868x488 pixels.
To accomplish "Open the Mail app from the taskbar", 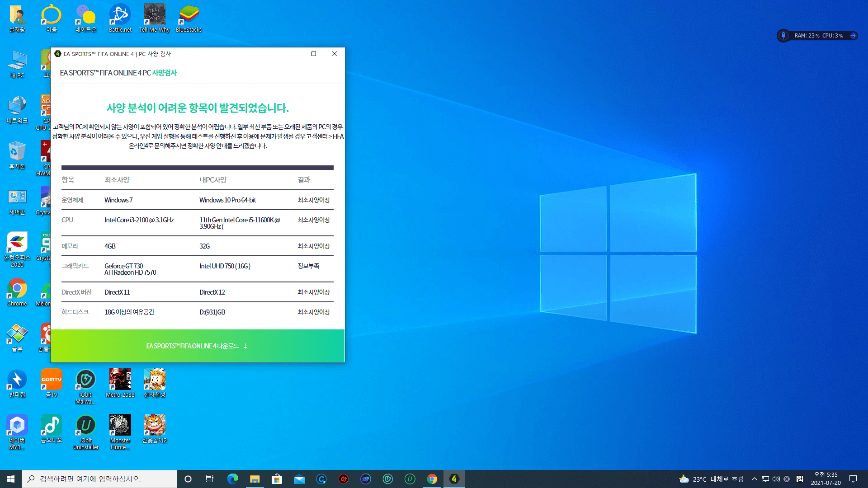I will [x=299, y=479].
